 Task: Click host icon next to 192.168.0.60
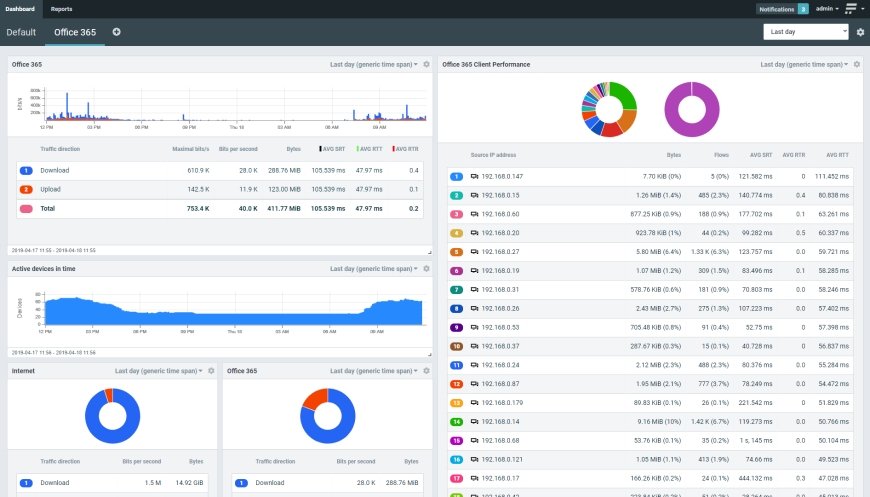click(x=474, y=214)
